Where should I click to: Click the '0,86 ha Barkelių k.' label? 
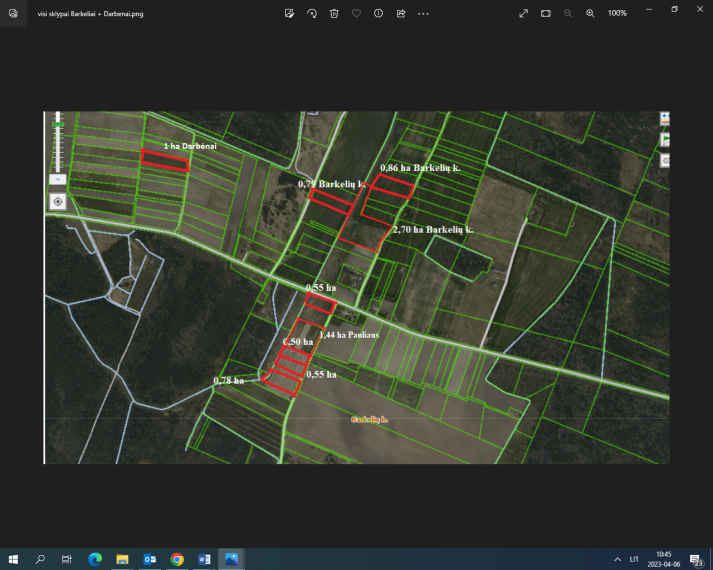[x=420, y=168]
